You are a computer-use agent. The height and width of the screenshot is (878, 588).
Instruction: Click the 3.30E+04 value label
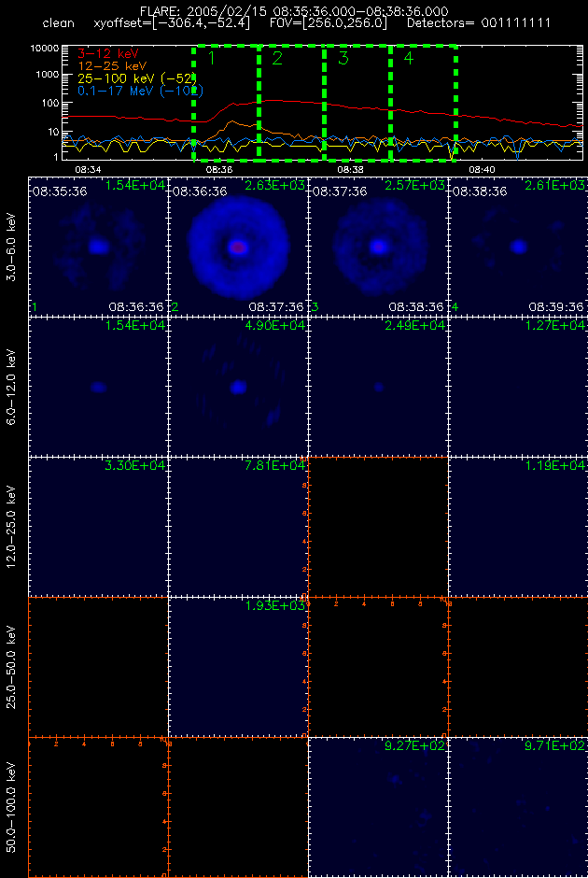click(134, 466)
